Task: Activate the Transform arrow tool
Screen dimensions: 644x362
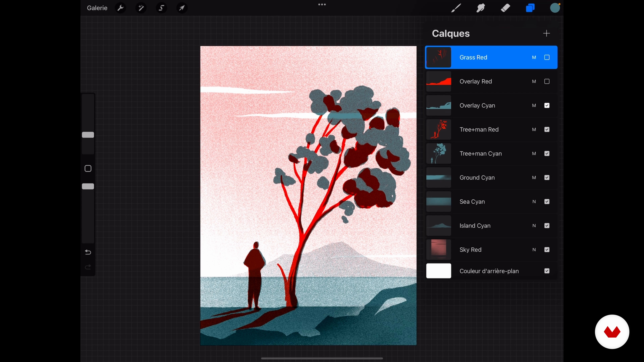Action: [x=182, y=8]
